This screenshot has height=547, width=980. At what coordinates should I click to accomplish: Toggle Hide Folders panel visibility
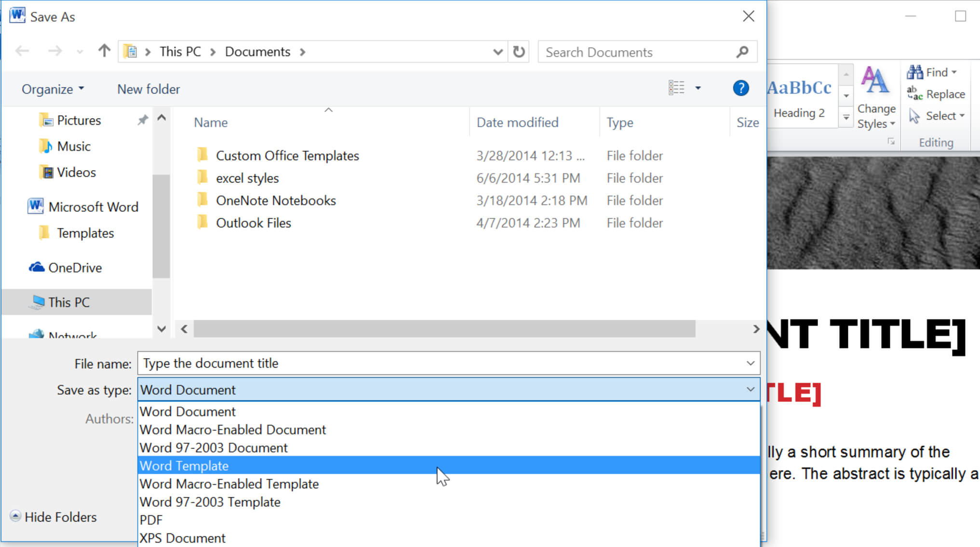pyautogui.click(x=54, y=517)
